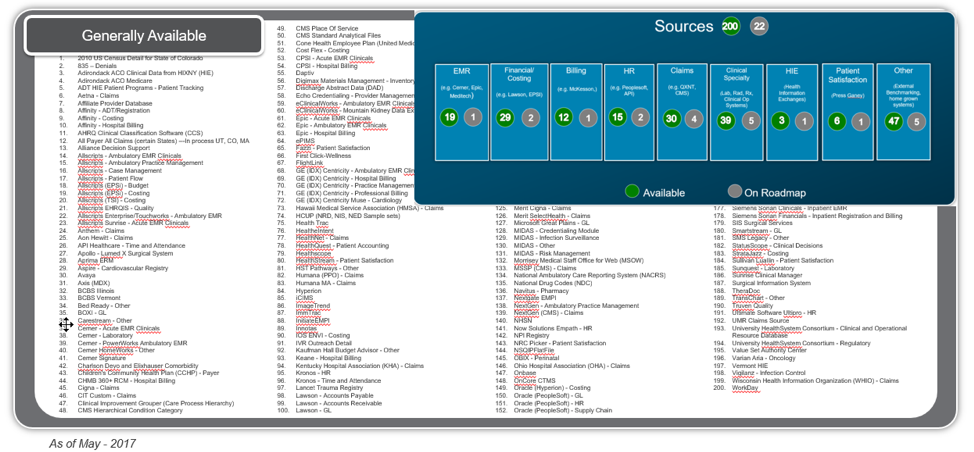Select 'Lancet Trauma Registry' list entry
The width and height of the screenshot is (974, 452).
tap(329, 388)
